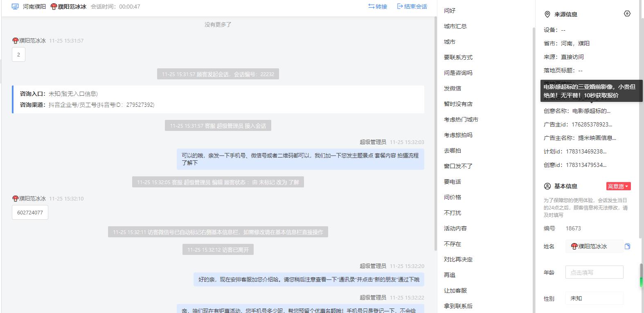Choose the 要电话 quick reply
The image size is (644, 313).
pyautogui.click(x=453, y=182)
